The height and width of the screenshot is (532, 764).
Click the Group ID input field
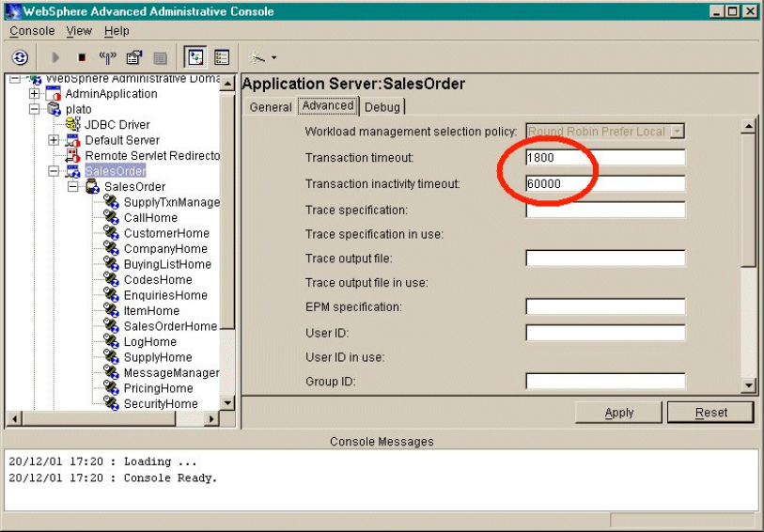[x=605, y=382]
